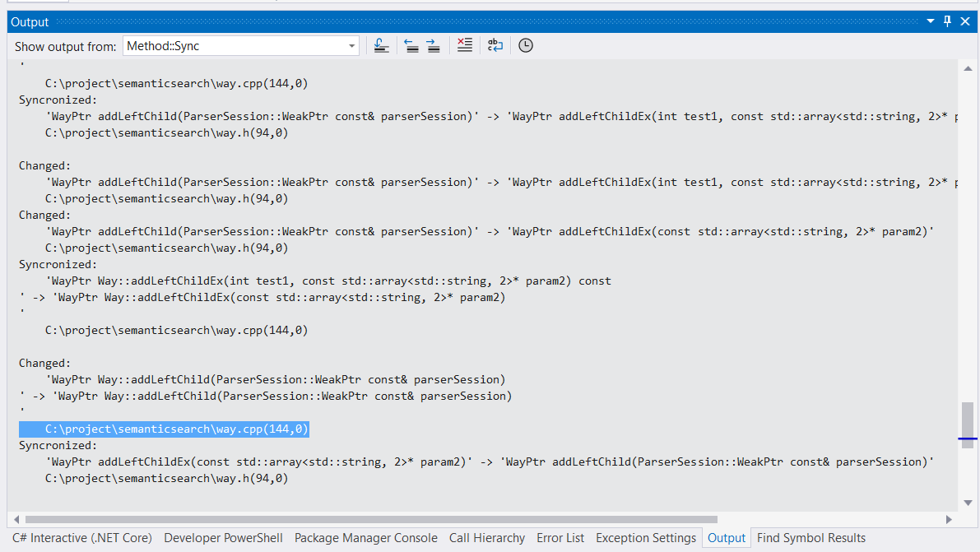Close the Output panel
This screenshot has width=980, height=552.
point(965,21)
